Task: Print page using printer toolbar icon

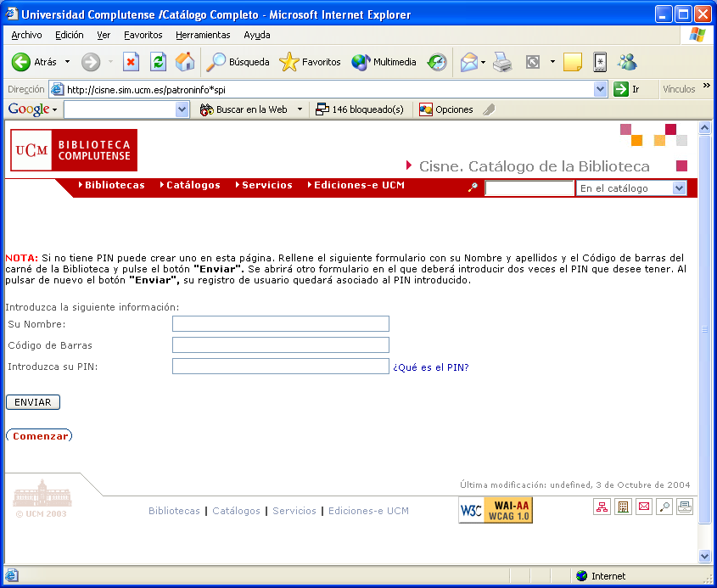Action: [502, 62]
